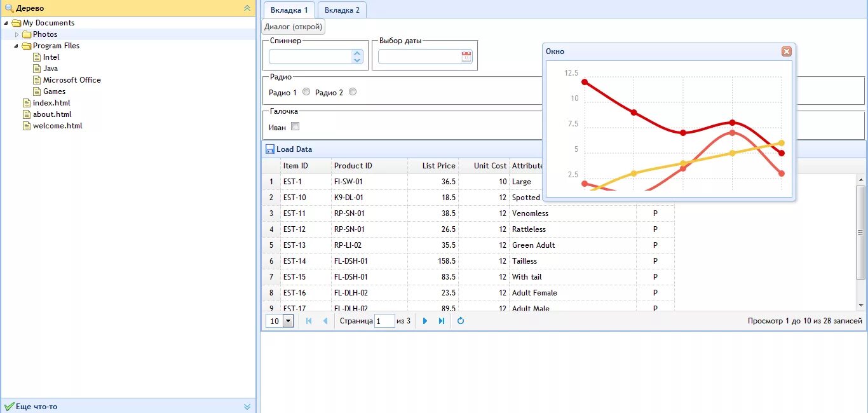The height and width of the screenshot is (413, 868).
Task: Go to the previous page icon
Action: (x=325, y=321)
